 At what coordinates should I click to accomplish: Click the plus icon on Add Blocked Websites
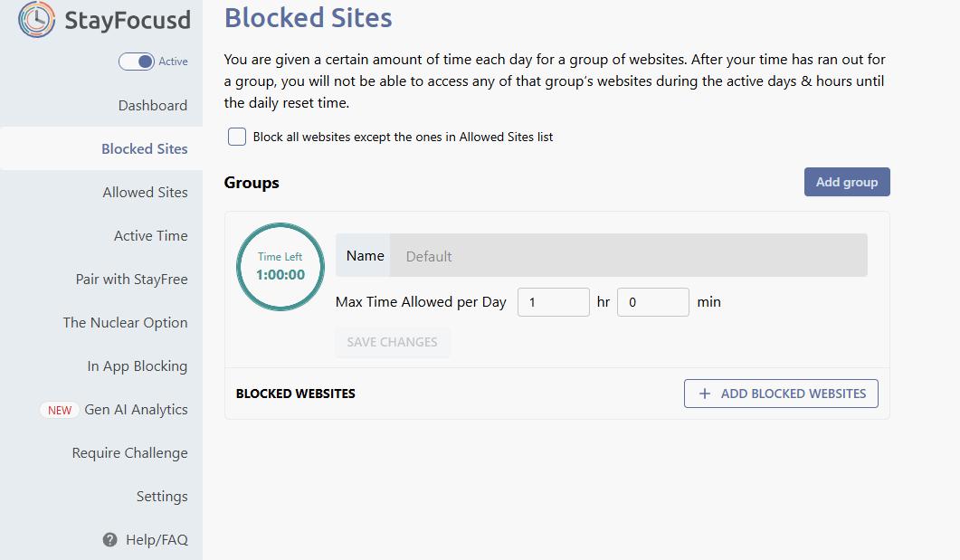(706, 394)
